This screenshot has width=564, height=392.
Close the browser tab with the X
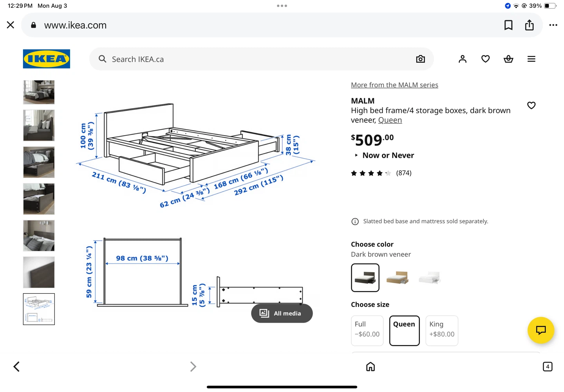11,25
